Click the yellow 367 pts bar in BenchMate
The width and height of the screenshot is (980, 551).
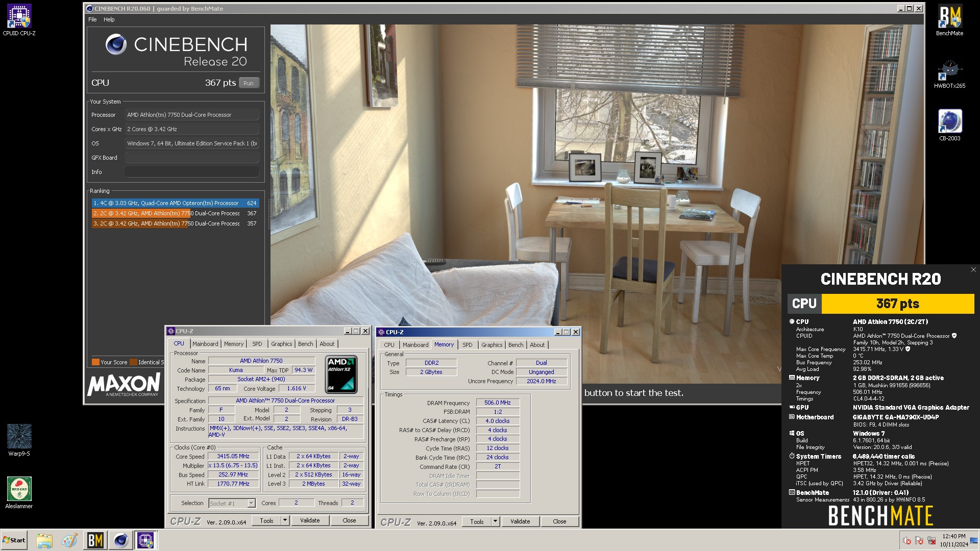pos(897,304)
